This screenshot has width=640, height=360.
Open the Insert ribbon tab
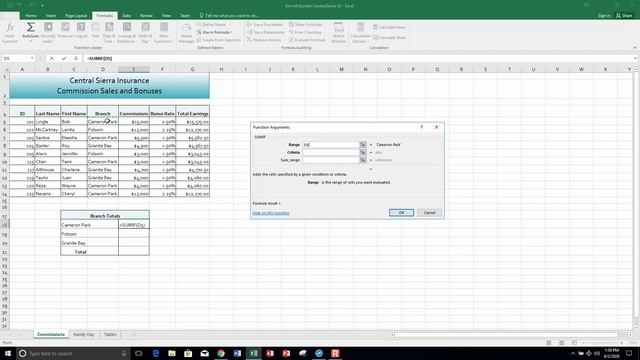tap(51, 16)
